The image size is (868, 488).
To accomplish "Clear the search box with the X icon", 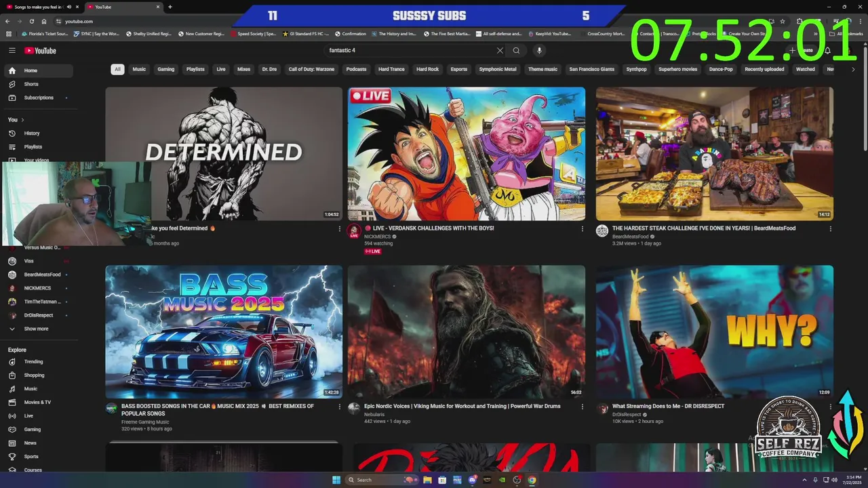I will tap(500, 50).
